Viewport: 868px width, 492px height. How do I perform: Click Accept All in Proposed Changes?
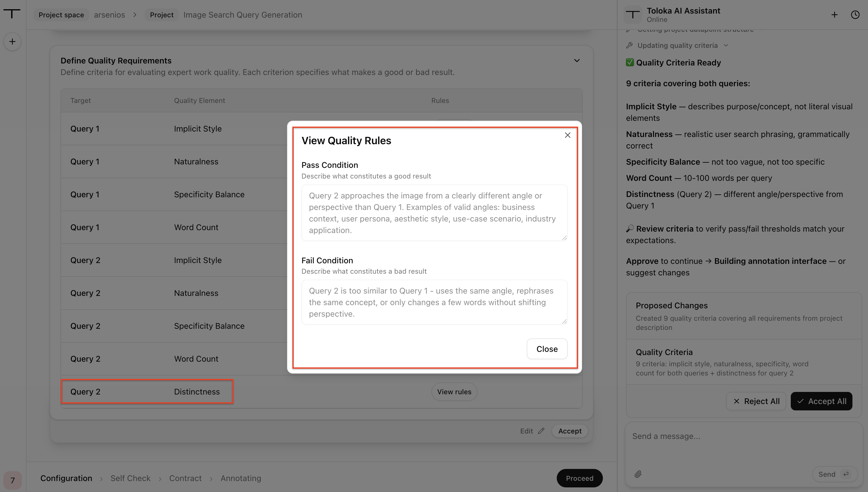pyautogui.click(x=821, y=401)
